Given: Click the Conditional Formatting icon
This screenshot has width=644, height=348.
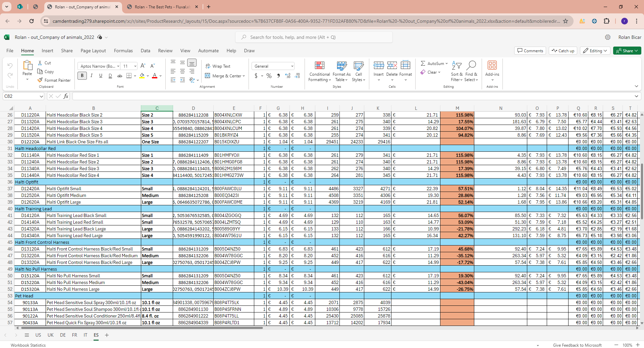Looking at the screenshot, I should click(319, 66).
